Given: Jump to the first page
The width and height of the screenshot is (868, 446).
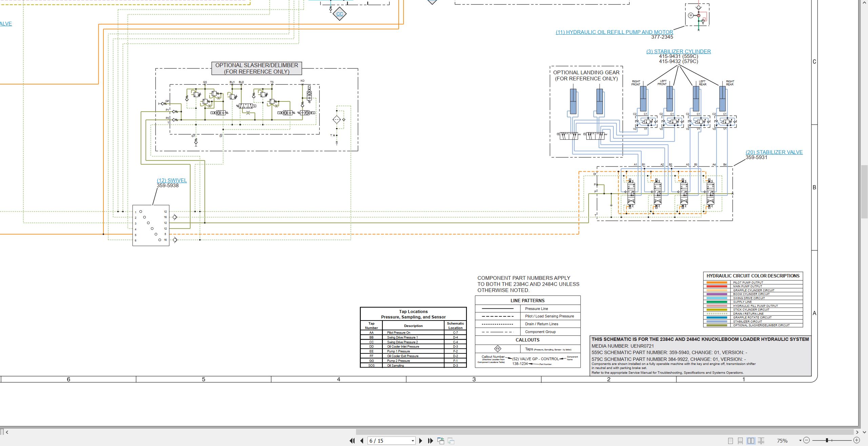Looking at the screenshot, I should (x=352, y=441).
